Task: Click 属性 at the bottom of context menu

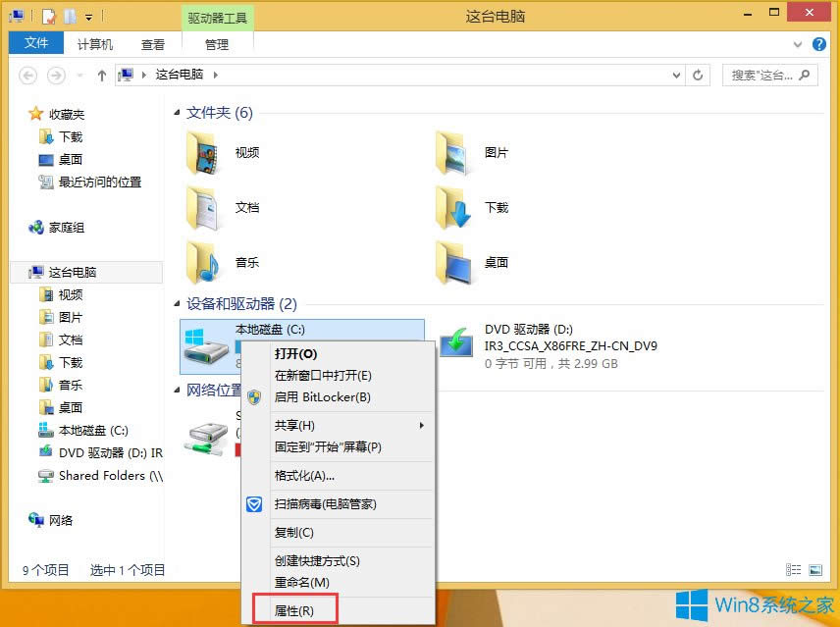Action: [296, 609]
